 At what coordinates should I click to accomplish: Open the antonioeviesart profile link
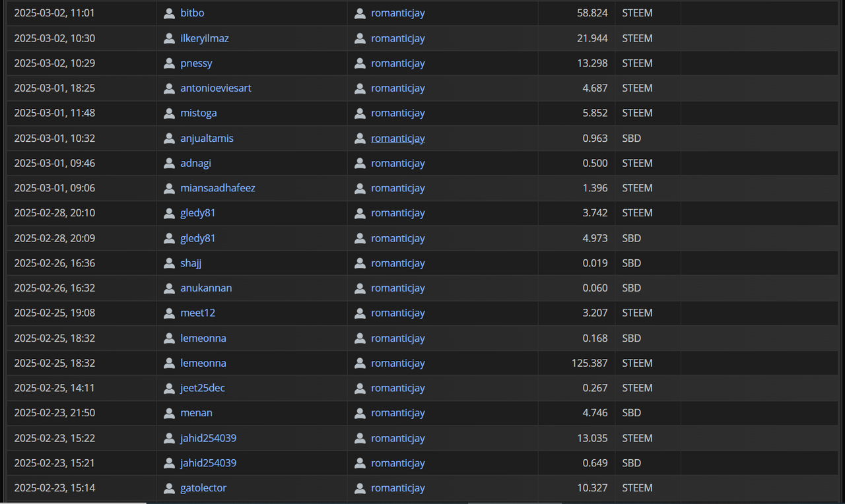216,88
